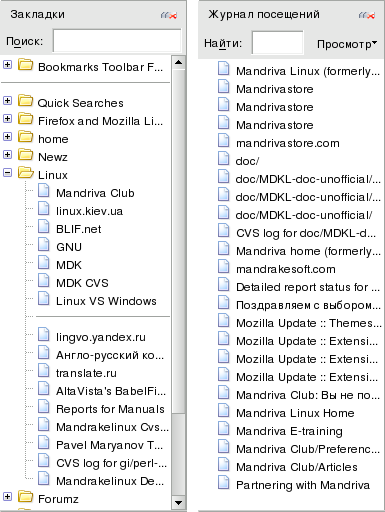Click the Detailed report status page icon
385x512 pixels.
point(224,285)
